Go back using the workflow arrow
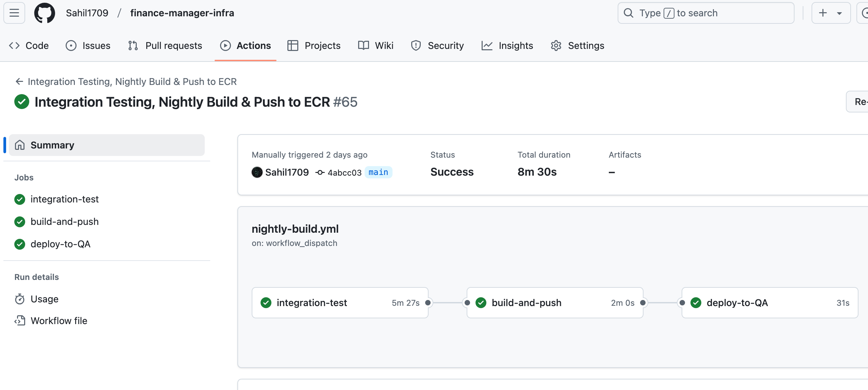The image size is (868, 390). (19, 82)
